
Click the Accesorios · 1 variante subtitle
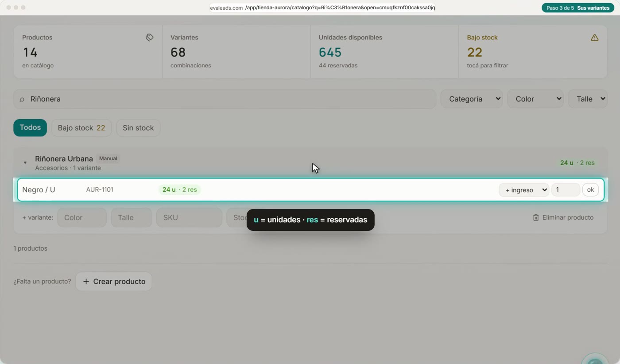click(x=68, y=168)
